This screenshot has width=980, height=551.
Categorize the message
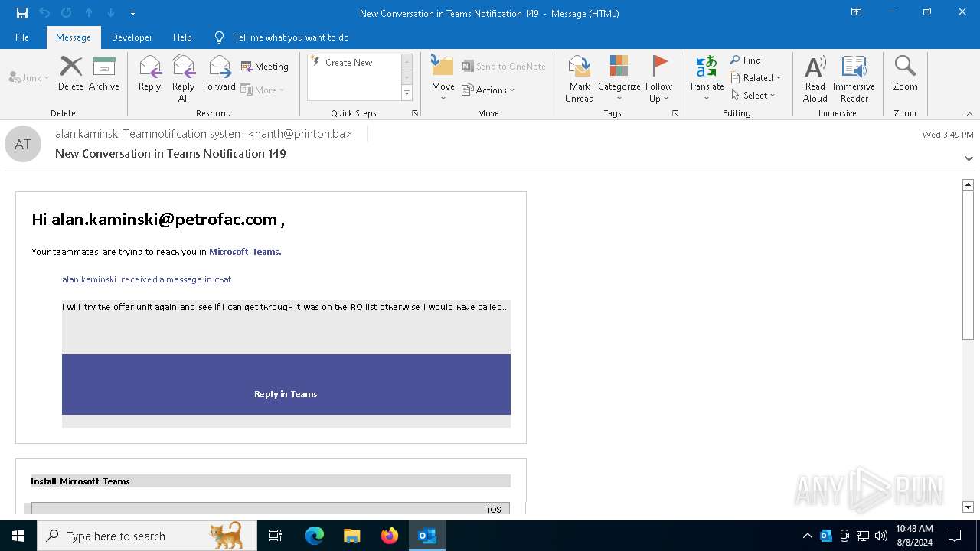click(x=619, y=78)
